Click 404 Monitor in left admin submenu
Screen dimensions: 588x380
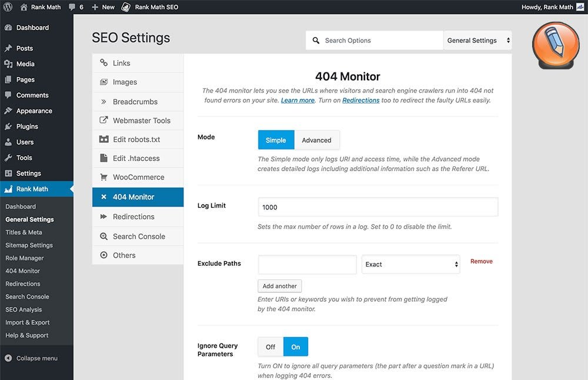coord(22,271)
